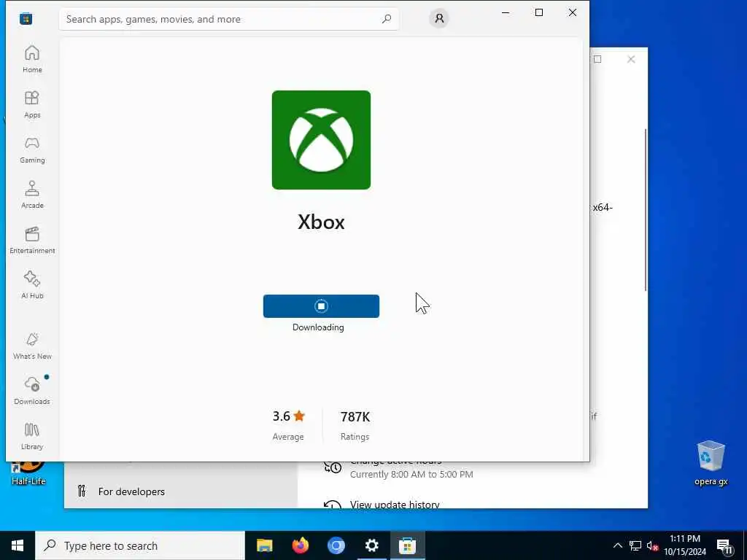747x560 pixels.
Task: Maximize the Settings window behind the Store
Action: point(598,59)
